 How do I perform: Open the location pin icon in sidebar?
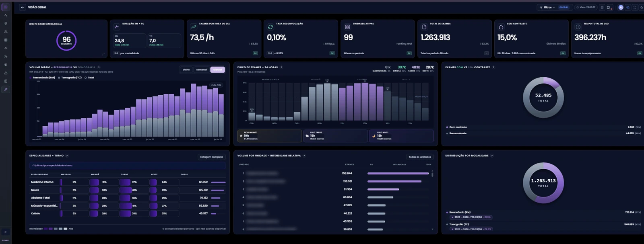[x=6, y=24]
